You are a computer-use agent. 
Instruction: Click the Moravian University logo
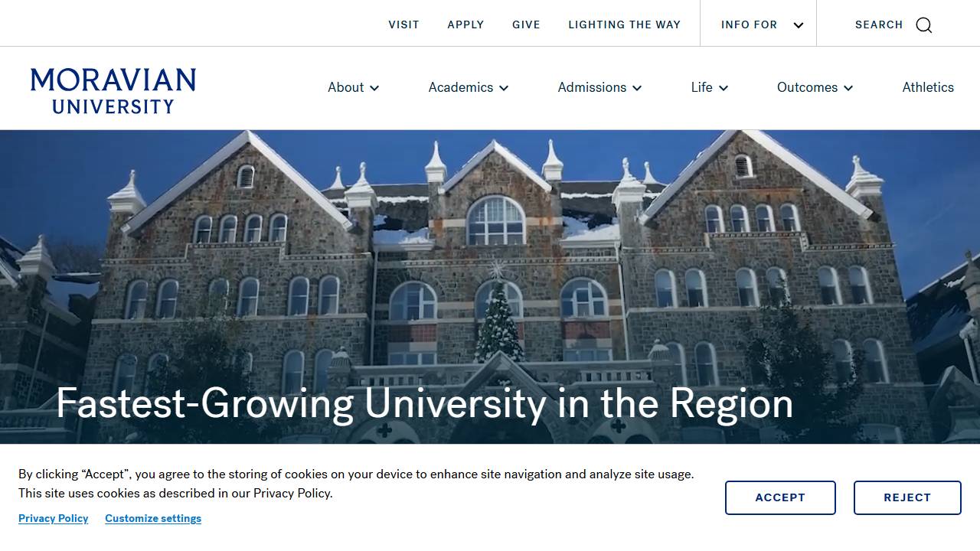(113, 91)
